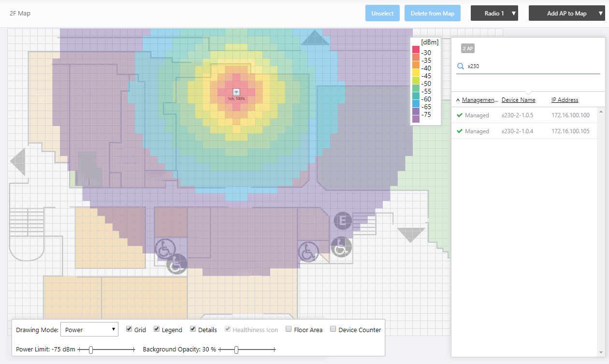The width and height of the screenshot is (609, 364).
Task: Click the search magnifier icon
Action: pyautogui.click(x=461, y=66)
